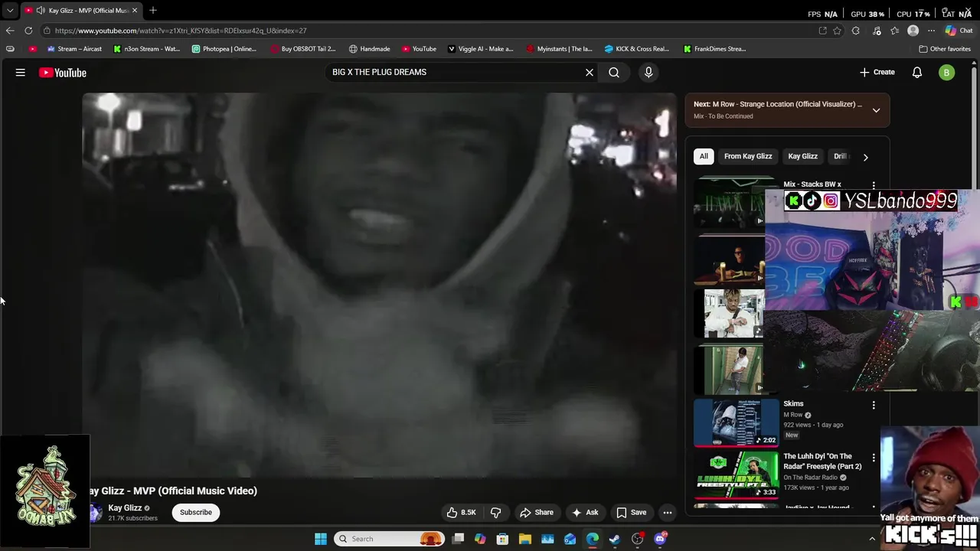Open Kay Glizz channel name link

(x=125, y=508)
